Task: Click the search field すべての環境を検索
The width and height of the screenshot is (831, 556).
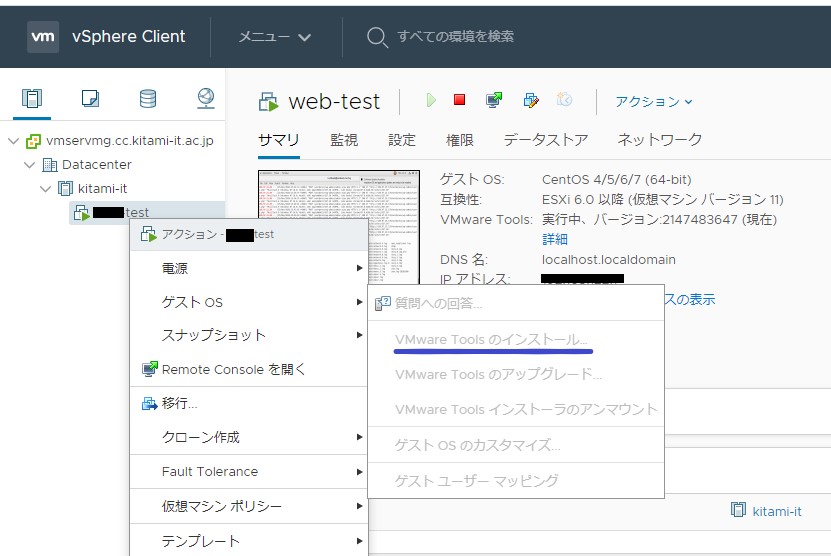Action: click(x=456, y=37)
